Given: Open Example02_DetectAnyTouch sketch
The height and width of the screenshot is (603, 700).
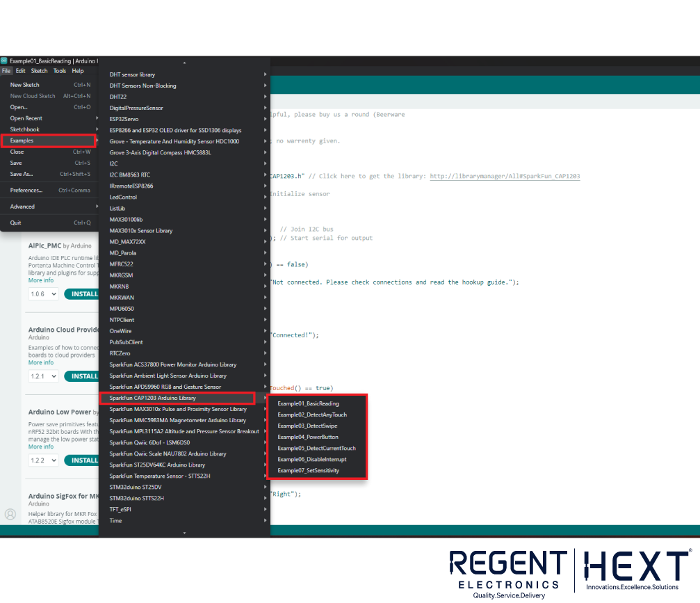Looking at the screenshot, I should pyautogui.click(x=317, y=415).
